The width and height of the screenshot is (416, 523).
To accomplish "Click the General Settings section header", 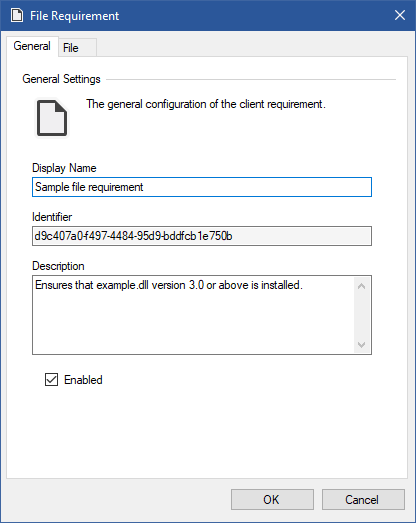I will (x=61, y=79).
